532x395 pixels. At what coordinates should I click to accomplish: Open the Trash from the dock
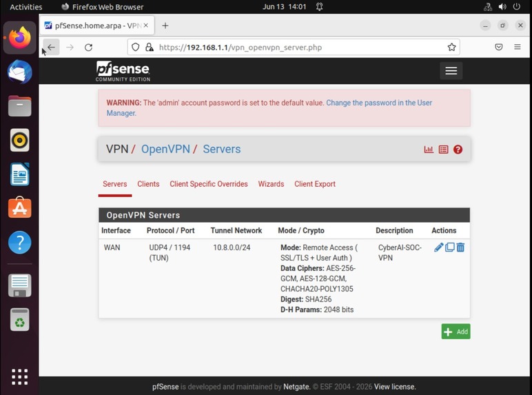click(x=20, y=320)
